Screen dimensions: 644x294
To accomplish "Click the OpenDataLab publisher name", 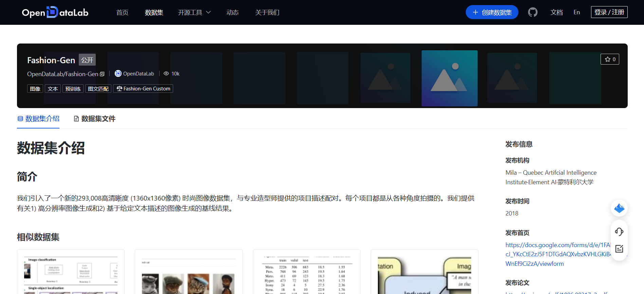I will click(x=139, y=74).
